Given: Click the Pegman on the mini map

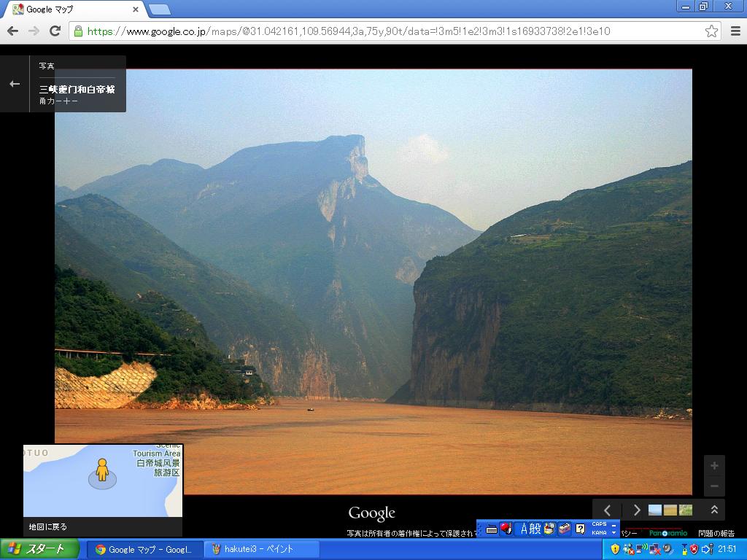Looking at the screenshot, I should 102,470.
